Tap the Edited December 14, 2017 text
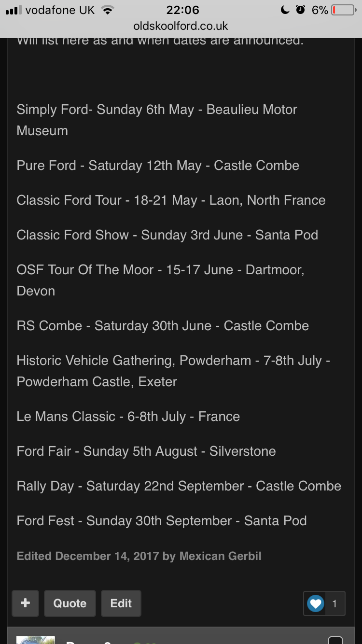Viewport: 362px width, 644px height. (x=87, y=556)
